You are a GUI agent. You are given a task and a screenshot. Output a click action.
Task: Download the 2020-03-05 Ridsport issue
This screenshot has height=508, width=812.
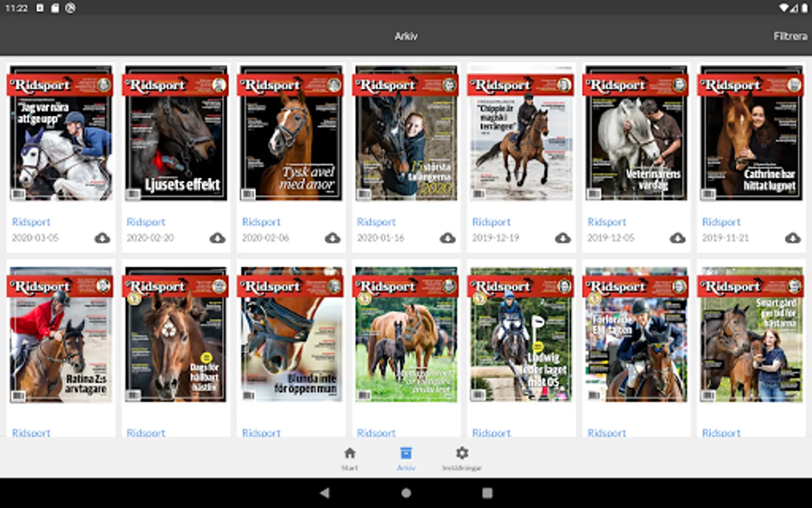pyautogui.click(x=102, y=238)
